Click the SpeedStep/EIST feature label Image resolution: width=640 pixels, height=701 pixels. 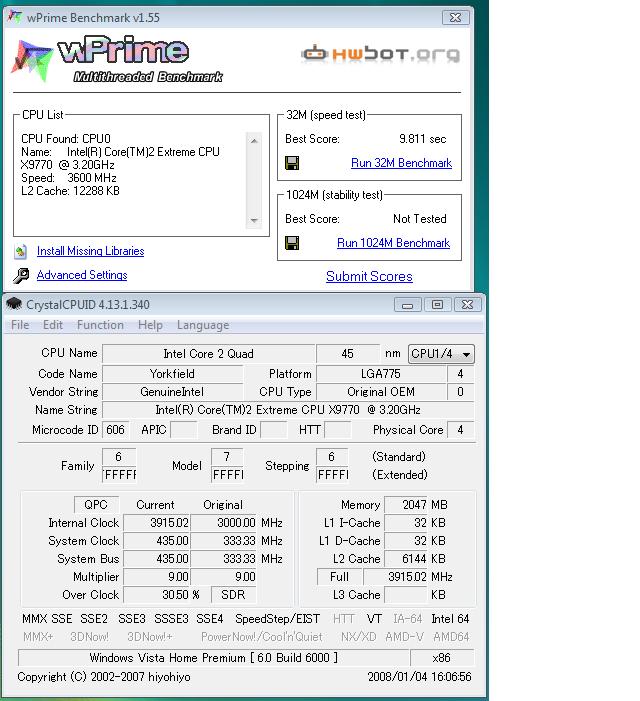pyautogui.click(x=278, y=619)
